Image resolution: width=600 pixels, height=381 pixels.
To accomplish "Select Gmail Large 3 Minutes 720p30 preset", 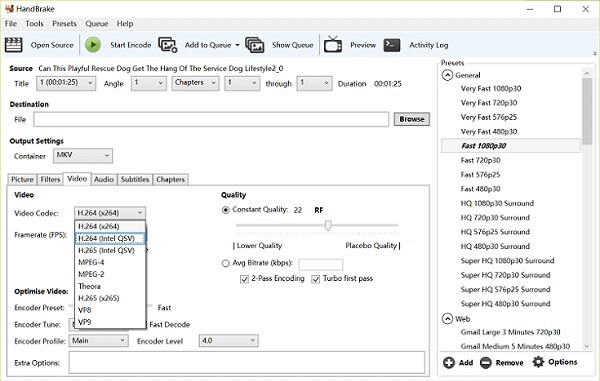I will (510, 332).
